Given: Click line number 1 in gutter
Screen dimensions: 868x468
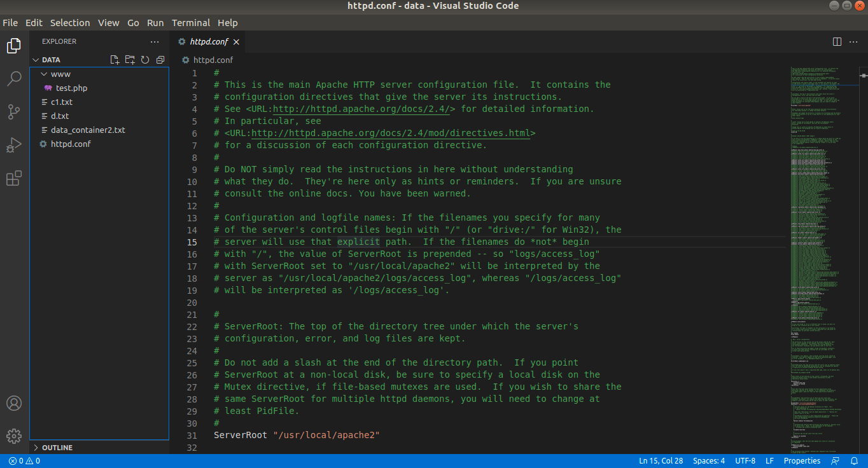Looking at the screenshot, I should pos(195,72).
